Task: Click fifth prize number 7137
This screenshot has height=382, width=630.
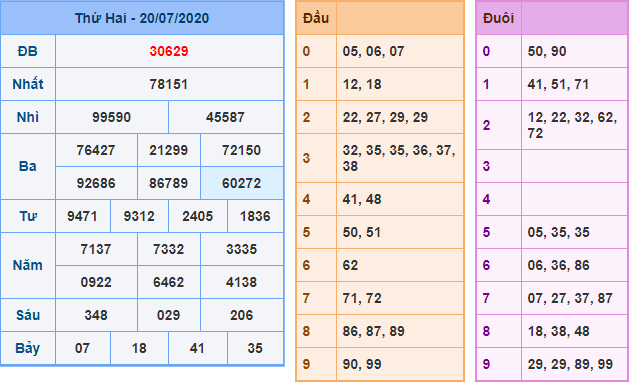Action: click(x=96, y=249)
